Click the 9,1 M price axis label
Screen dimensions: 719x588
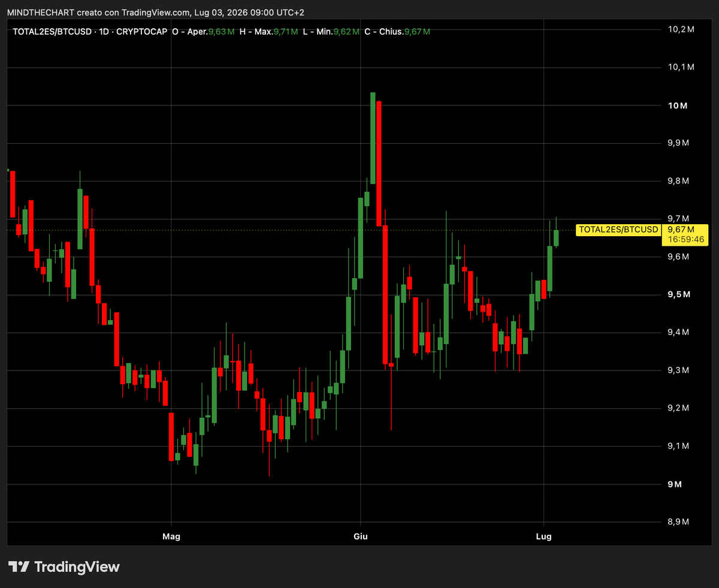[x=678, y=447]
